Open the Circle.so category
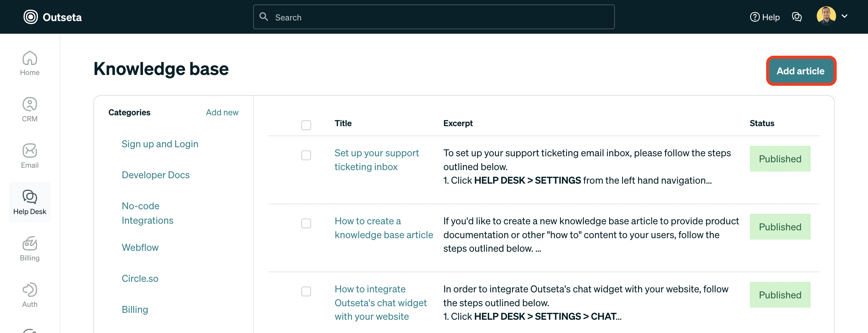The width and height of the screenshot is (868, 333). coord(140,279)
